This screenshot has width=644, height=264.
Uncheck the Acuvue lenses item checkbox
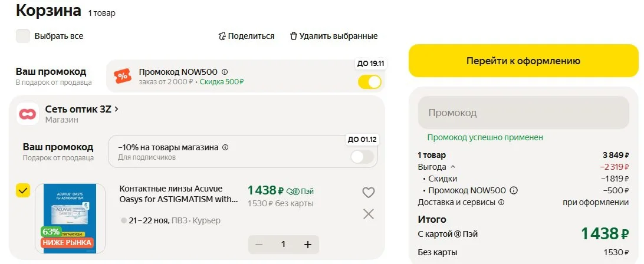point(23,190)
